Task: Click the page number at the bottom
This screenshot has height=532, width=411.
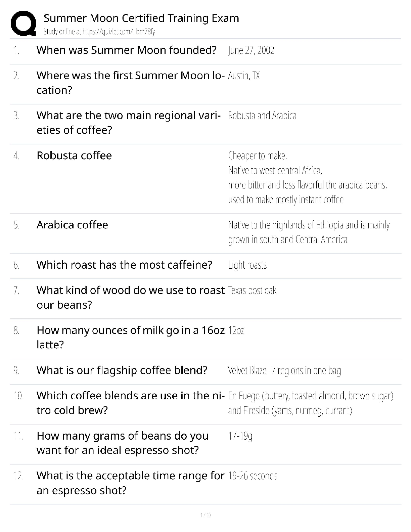Action: click(x=205, y=515)
